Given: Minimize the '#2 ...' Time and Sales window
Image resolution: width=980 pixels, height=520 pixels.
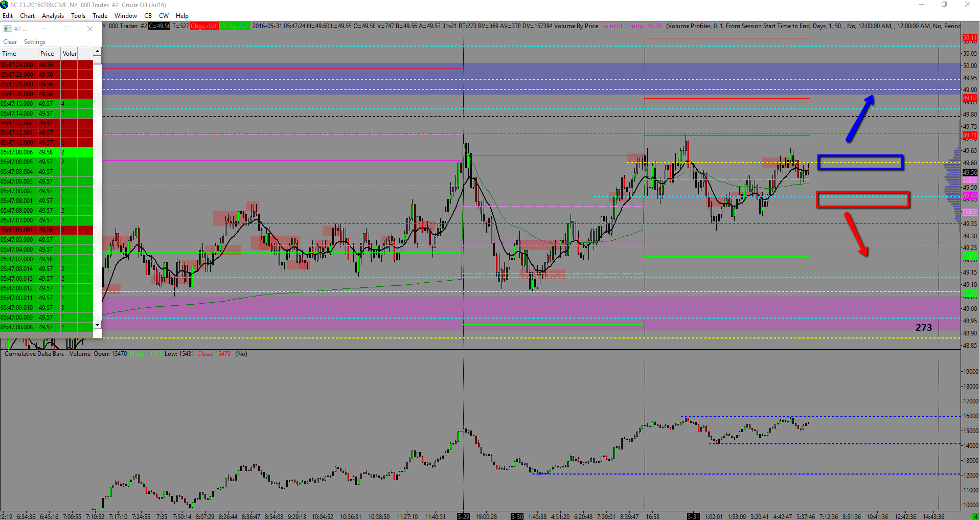Looking at the screenshot, I should [x=43, y=29].
